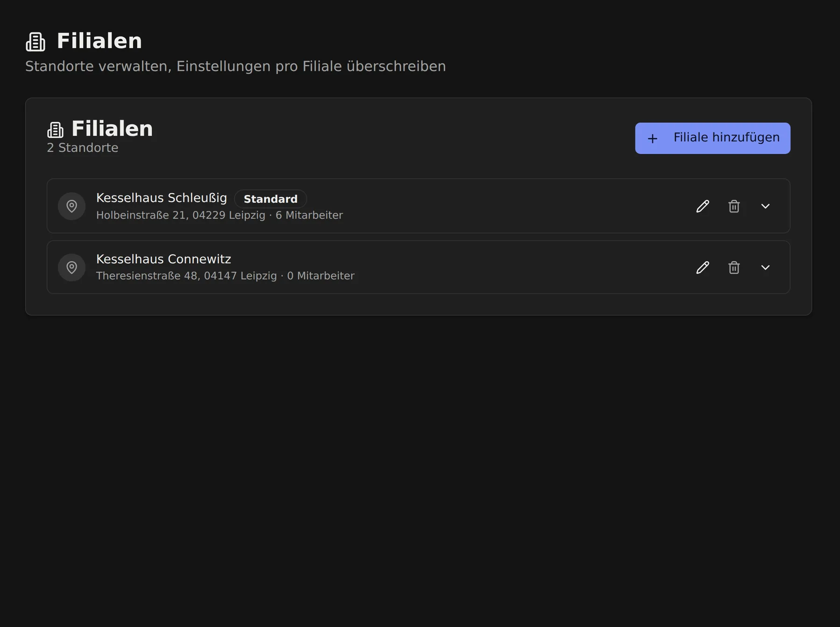
Task: Click the 2 Standorte count text
Action: tap(83, 148)
